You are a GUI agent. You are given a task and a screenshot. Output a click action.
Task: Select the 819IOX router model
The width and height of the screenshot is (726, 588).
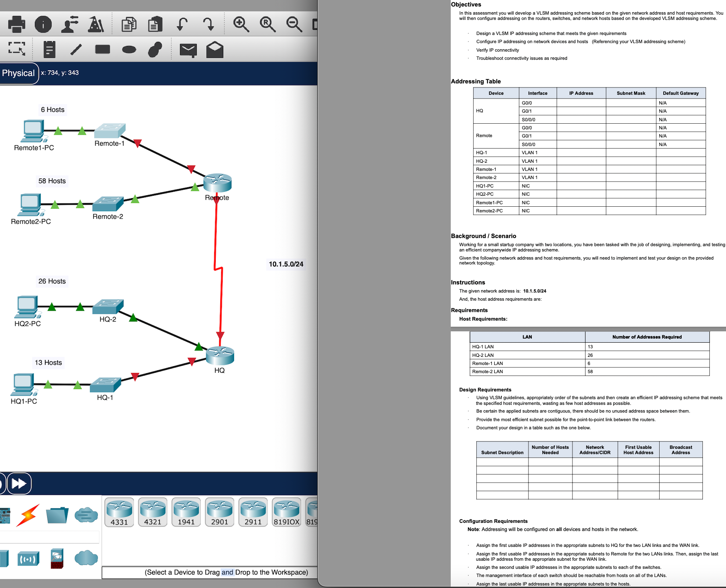pyautogui.click(x=286, y=512)
